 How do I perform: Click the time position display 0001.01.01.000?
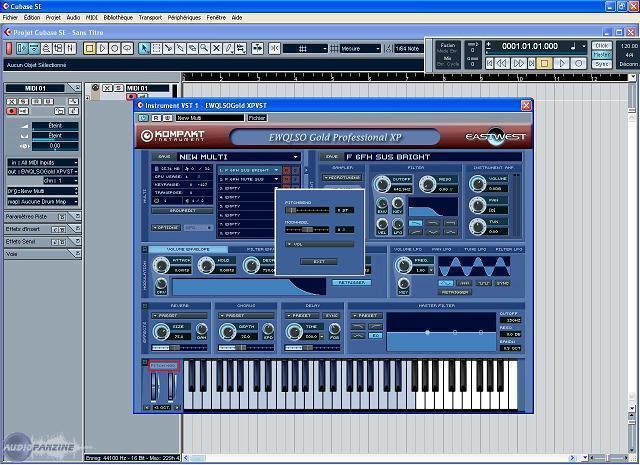(530, 47)
